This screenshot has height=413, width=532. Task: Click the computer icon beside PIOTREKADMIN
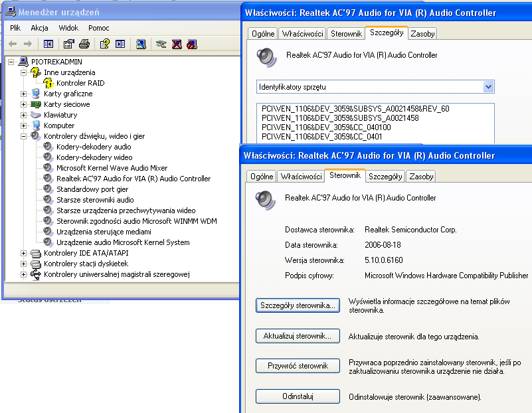(23, 61)
